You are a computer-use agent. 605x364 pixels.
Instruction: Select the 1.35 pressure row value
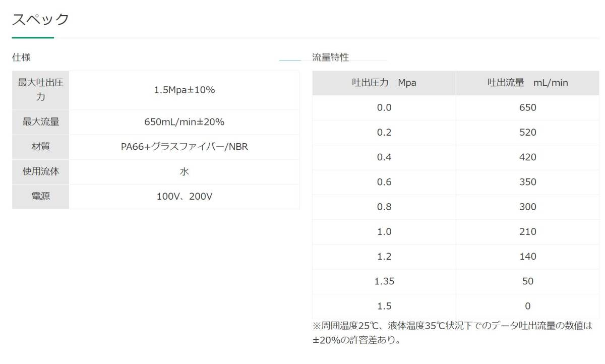tap(384, 281)
